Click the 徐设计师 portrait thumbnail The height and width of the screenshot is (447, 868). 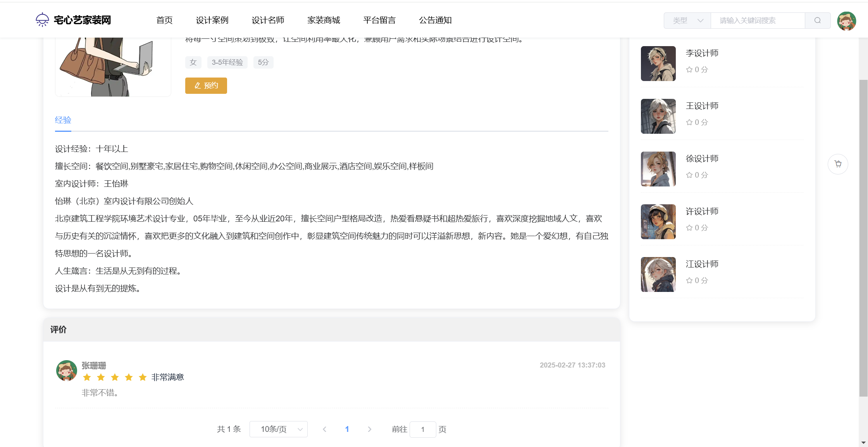pos(658,169)
